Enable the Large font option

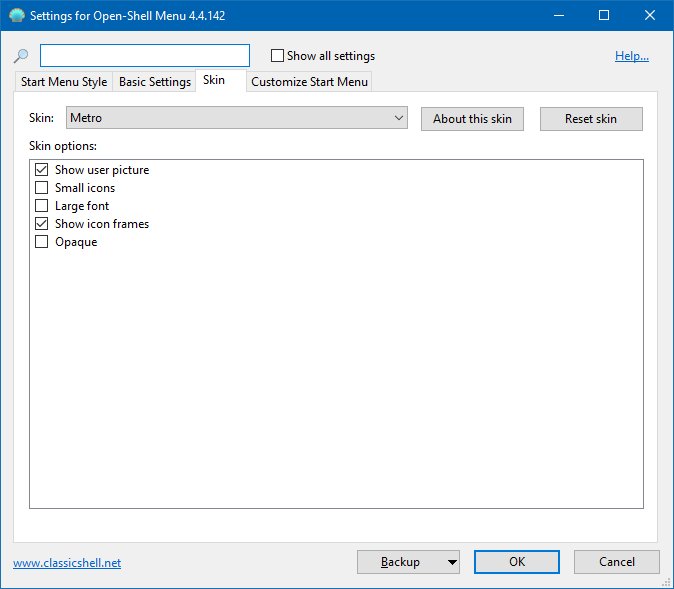(42, 206)
